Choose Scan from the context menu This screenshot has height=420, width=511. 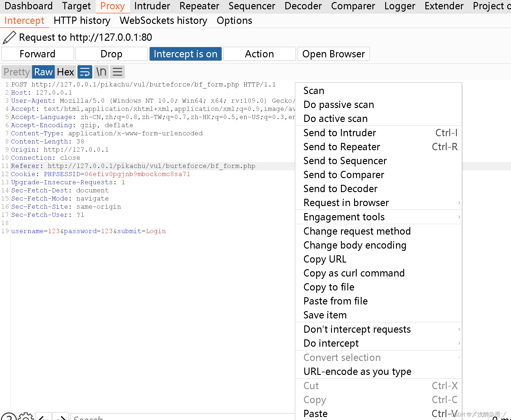click(379, 91)
